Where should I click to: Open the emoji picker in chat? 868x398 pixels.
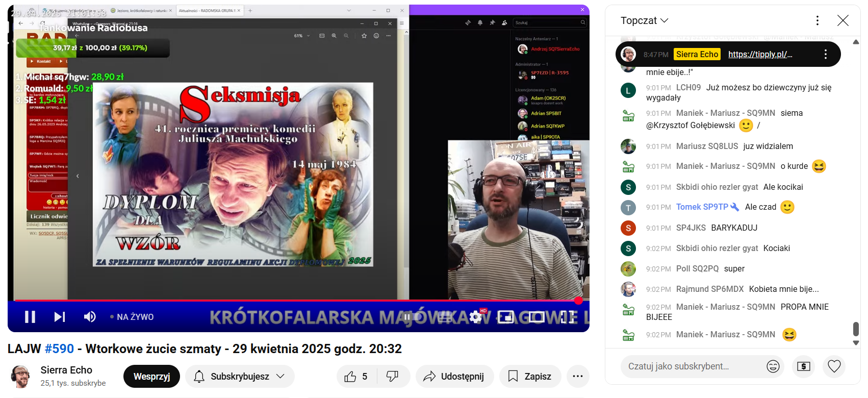point(773,366)
